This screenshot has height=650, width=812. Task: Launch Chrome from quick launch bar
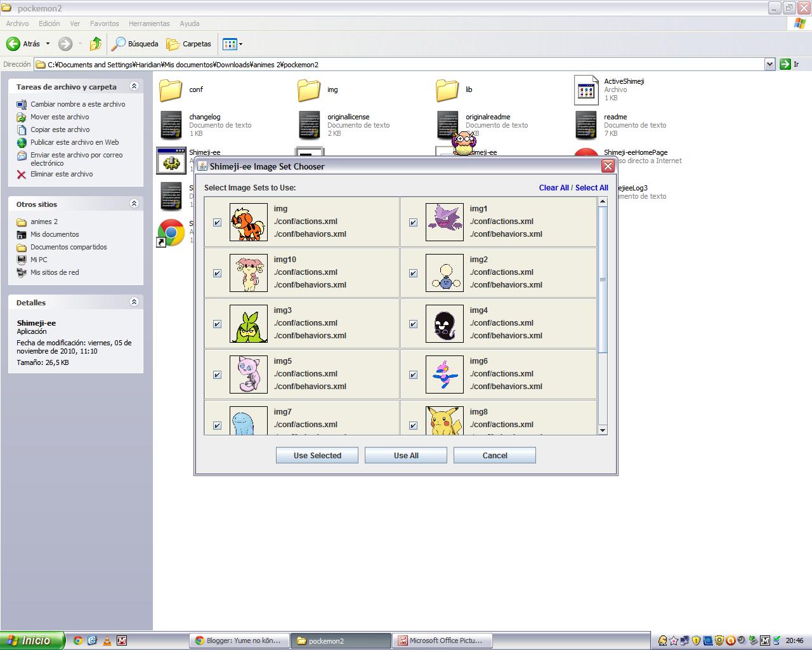pyautogui.click(x=78, y=640)
